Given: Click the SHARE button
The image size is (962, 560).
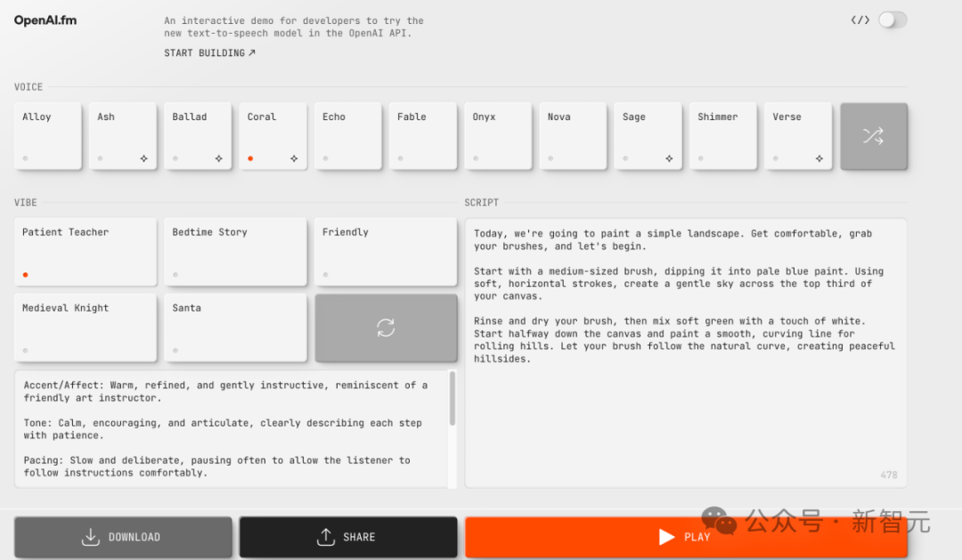Looking at the screenshot, I should point(348,537).
